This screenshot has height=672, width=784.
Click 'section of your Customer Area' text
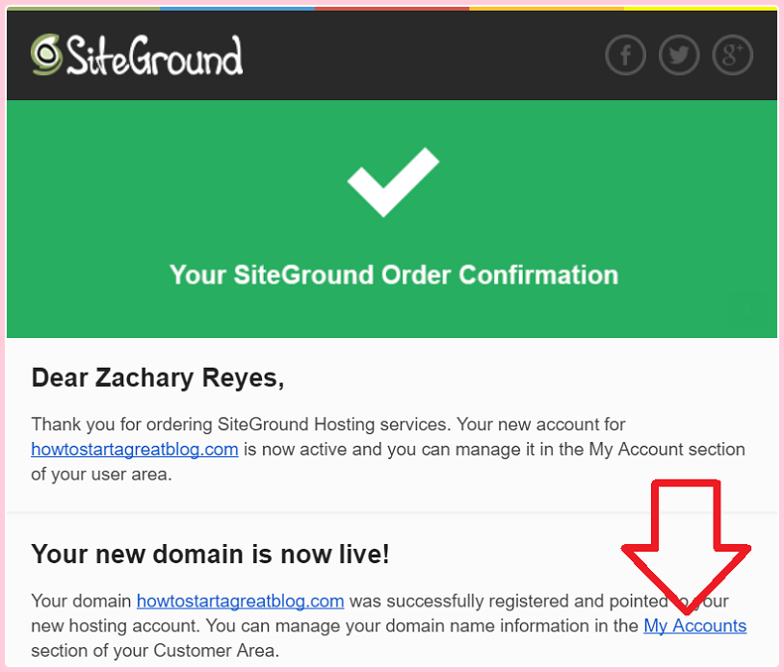155,651
